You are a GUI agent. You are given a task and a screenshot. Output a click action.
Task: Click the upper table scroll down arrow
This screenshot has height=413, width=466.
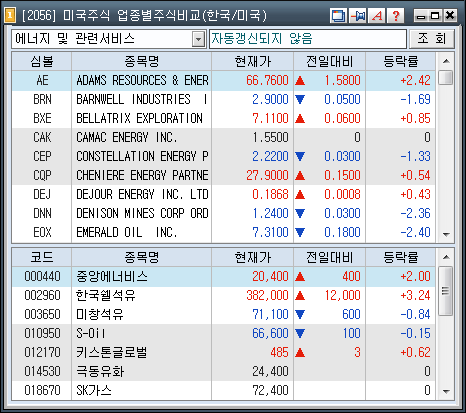446,234
